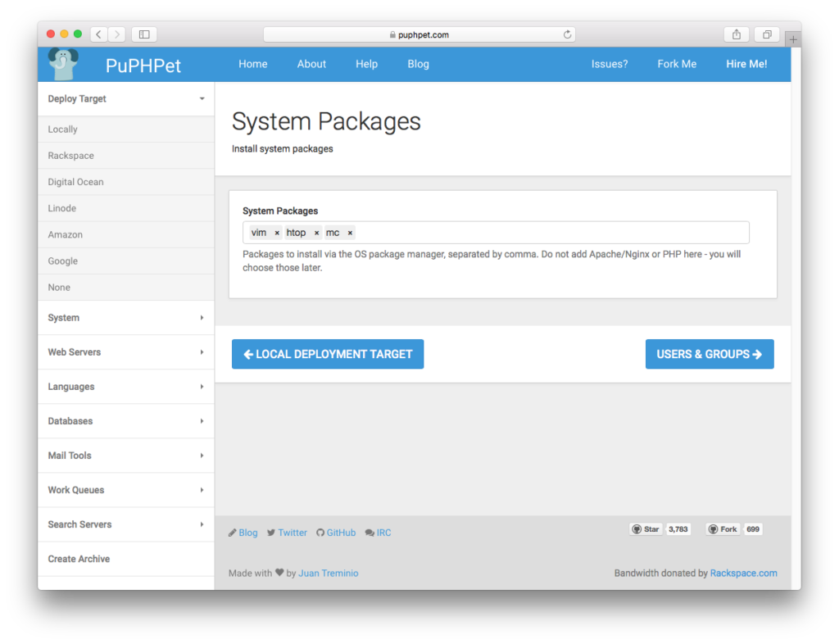
Task: Select None deploy target
Action: click(126, 288)
